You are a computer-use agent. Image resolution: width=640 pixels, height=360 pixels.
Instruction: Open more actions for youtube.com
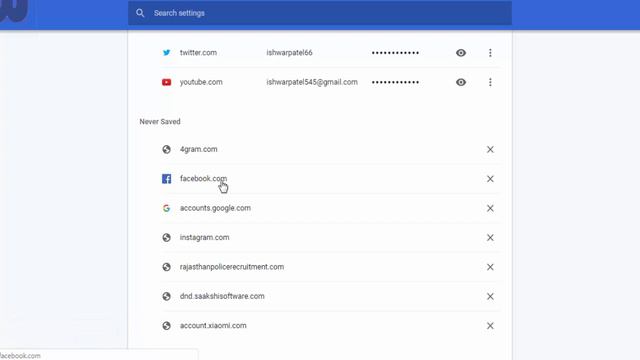click(x=490, y=82)
